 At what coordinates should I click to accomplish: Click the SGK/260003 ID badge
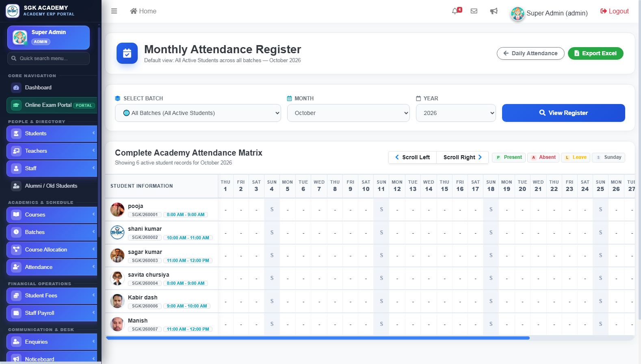tap(145, 260)
